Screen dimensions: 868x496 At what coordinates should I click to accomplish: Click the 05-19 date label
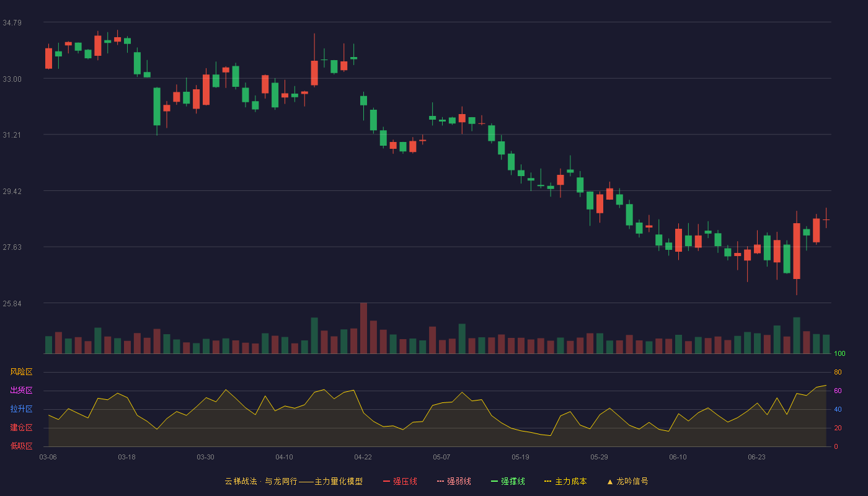(x=520, y=457)
